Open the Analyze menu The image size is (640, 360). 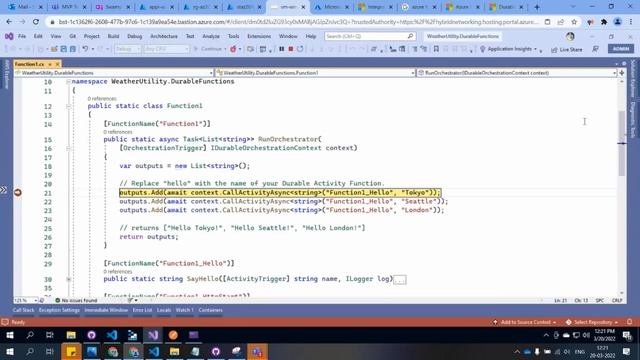tap(211, 36)
